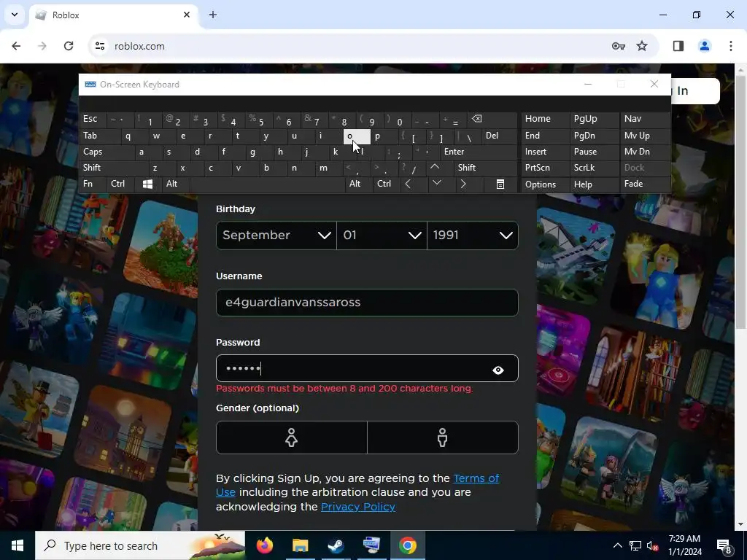Viewport: 747px width, 560px height.
Task: Toggle the Caps key on the on-screen keyboard
Action: pyautogui.click(x=107, y=152)
